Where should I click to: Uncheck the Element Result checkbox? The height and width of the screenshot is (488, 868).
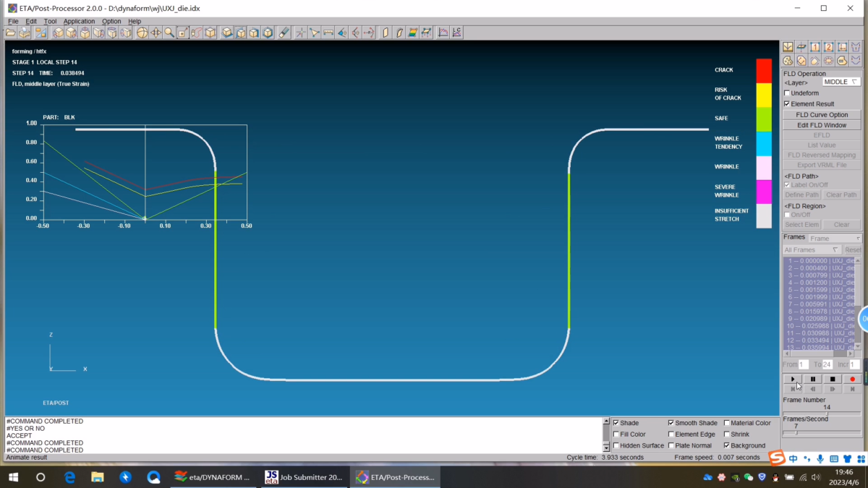[x=788, y=104]
